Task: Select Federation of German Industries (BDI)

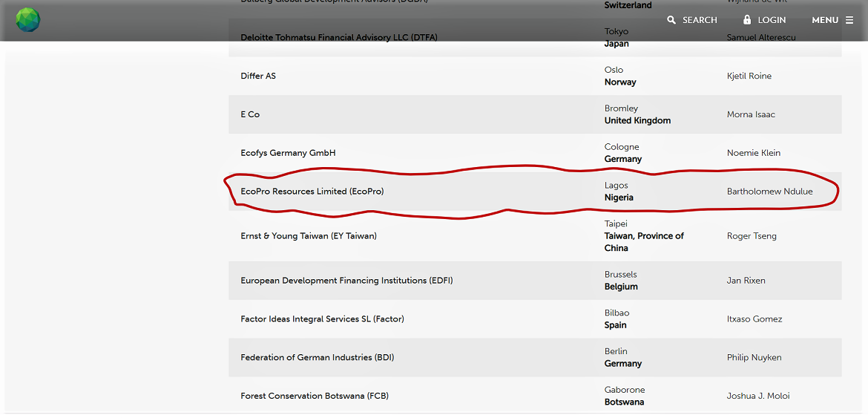Action: coord(318,358)
